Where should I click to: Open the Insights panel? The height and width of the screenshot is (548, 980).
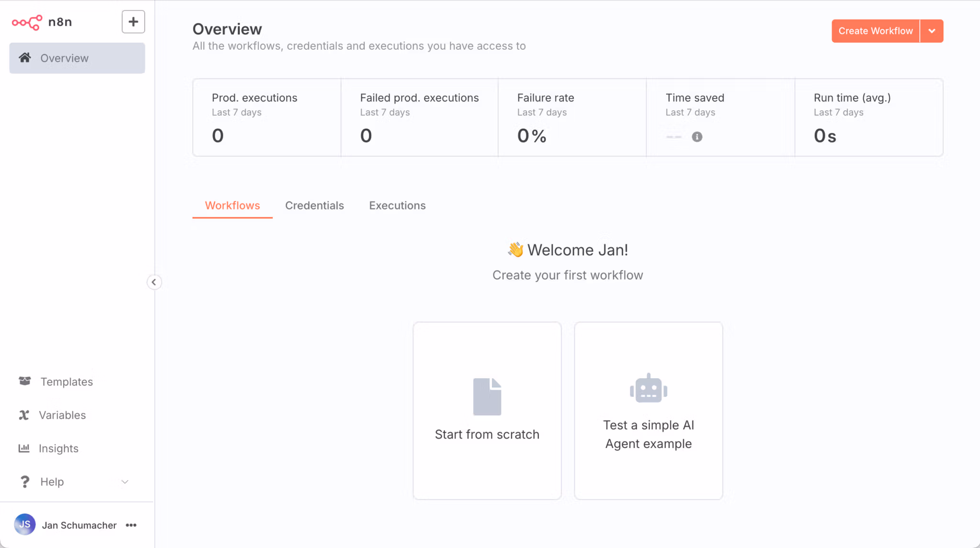coord(58,448)
